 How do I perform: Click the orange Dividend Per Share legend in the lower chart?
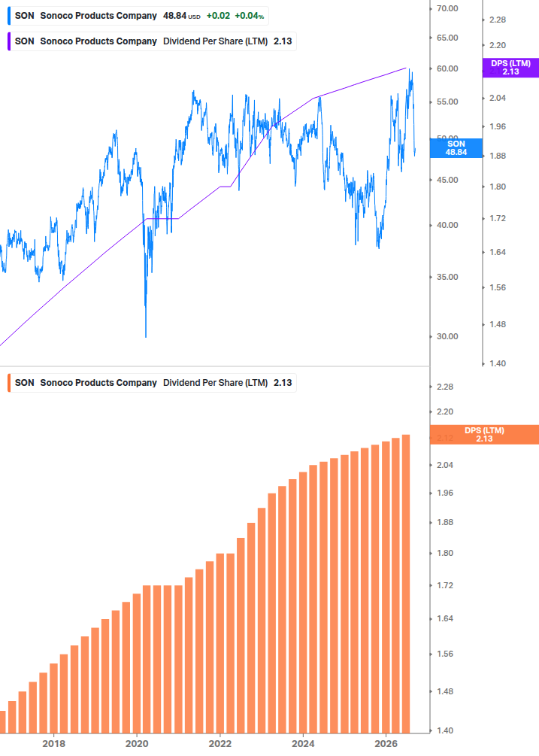coord(153,383)
